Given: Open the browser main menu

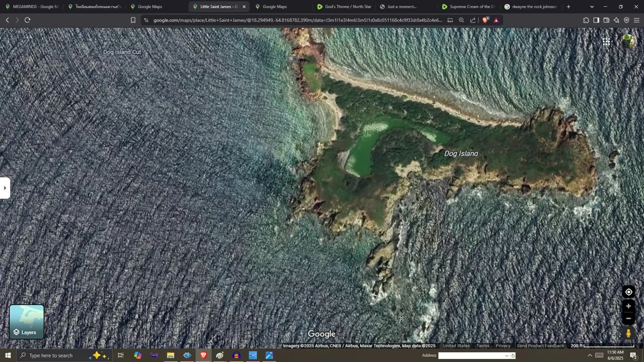Looking at the screenshot, I should click(x=636, y=20).
